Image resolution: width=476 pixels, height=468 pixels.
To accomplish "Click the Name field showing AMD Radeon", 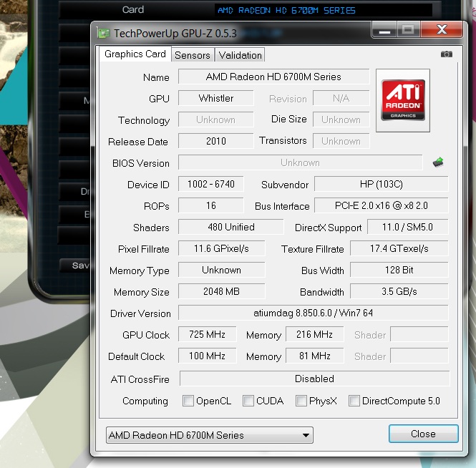I will click(x=273, y=77).
